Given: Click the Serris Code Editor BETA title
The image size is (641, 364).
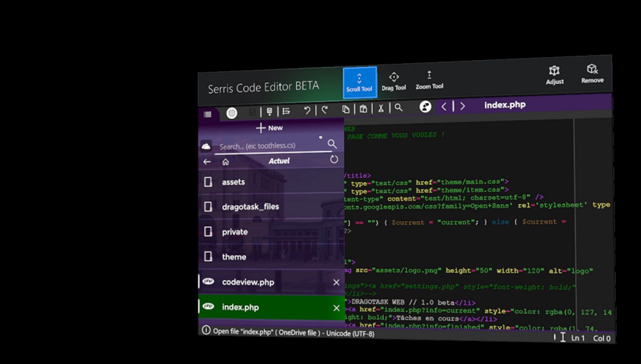Looking at the screenshot, I should [x=263, y=87].
